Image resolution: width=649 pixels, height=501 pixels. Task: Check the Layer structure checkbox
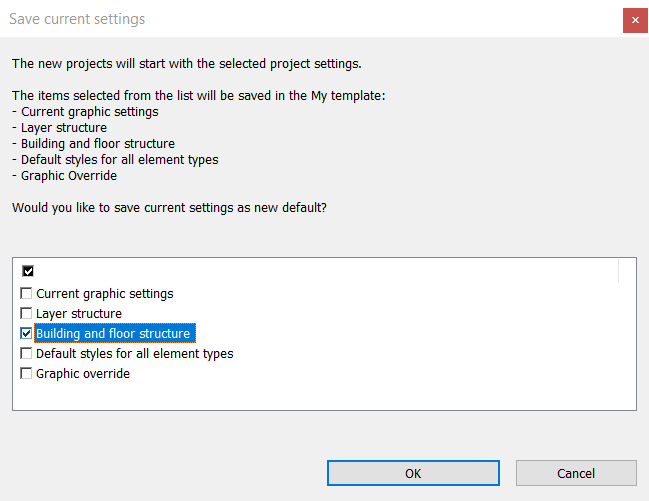(x=27, y=314)
